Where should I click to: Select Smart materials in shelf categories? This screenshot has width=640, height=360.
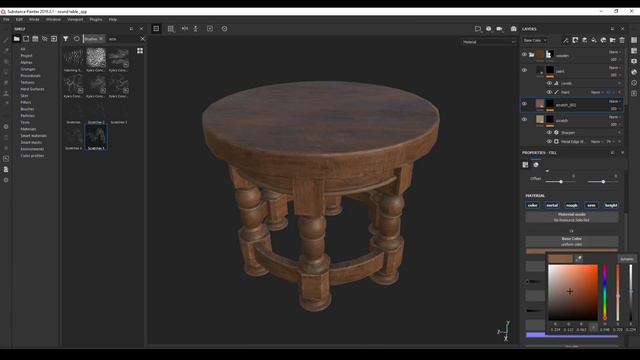click(x=33, y=136)
